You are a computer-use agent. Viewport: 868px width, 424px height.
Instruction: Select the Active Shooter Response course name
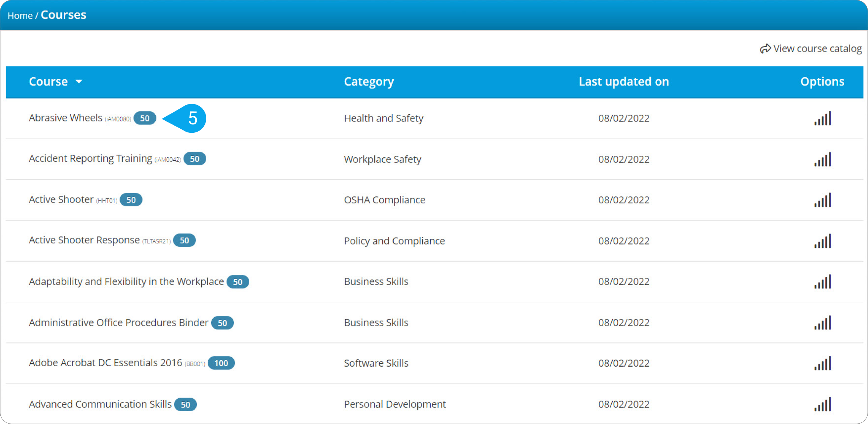84,240
